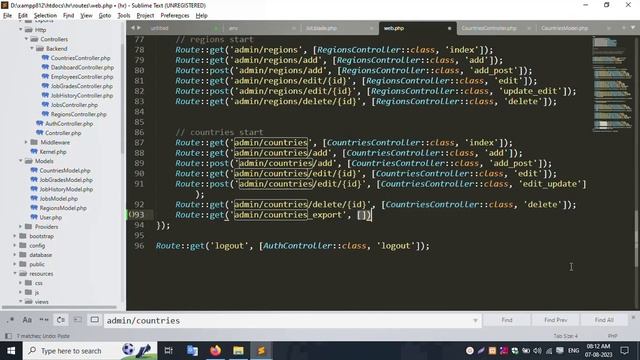This screenshot has width=640, height=360.
Task: Open Task View on taskbar
Action: coord(168,351)
